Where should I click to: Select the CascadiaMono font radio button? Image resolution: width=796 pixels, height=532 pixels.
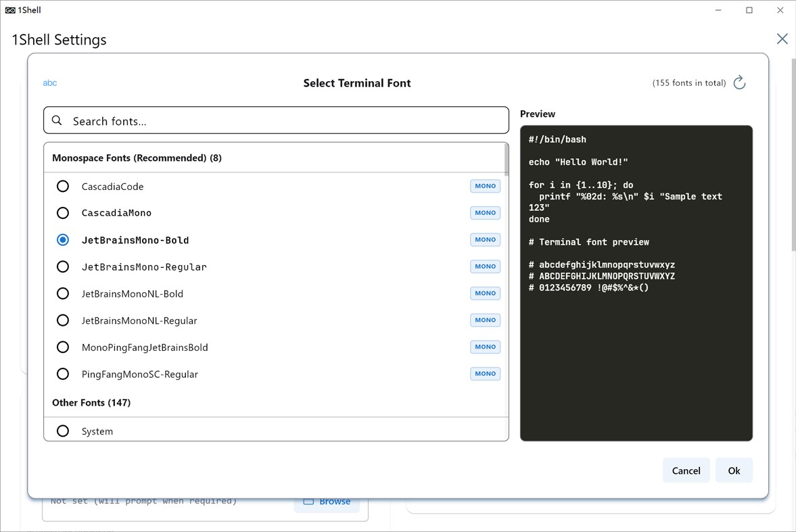63,213
